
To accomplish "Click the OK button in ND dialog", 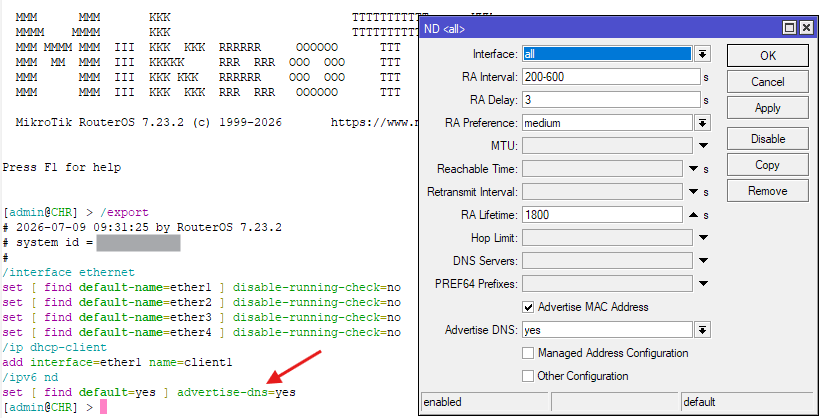I will (768, 55).
